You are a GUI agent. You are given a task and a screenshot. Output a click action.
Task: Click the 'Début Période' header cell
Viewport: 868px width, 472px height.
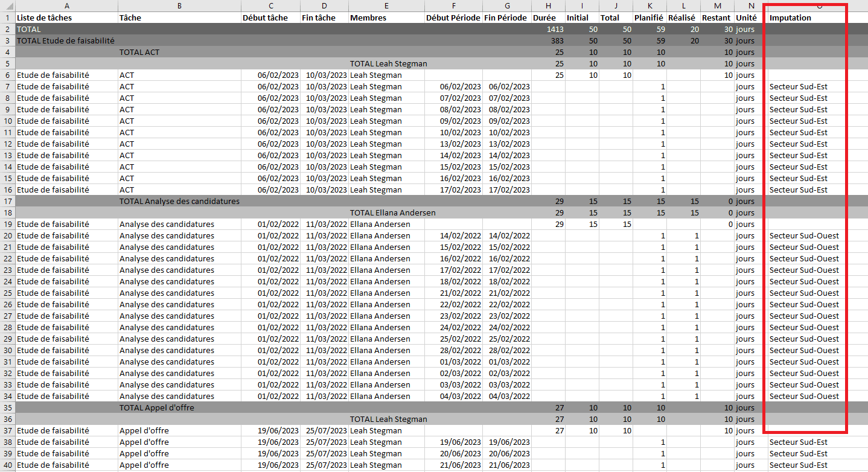click(x=453, y=18)
